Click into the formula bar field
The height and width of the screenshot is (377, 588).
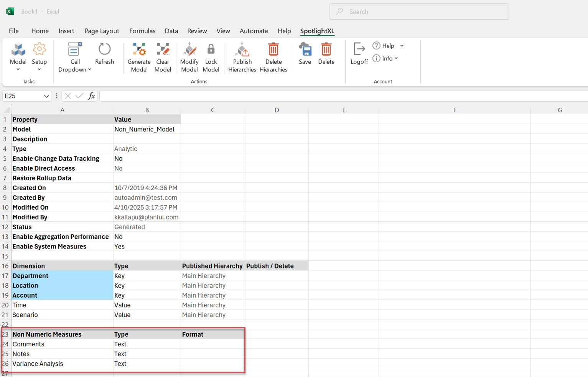pos(343,96)
